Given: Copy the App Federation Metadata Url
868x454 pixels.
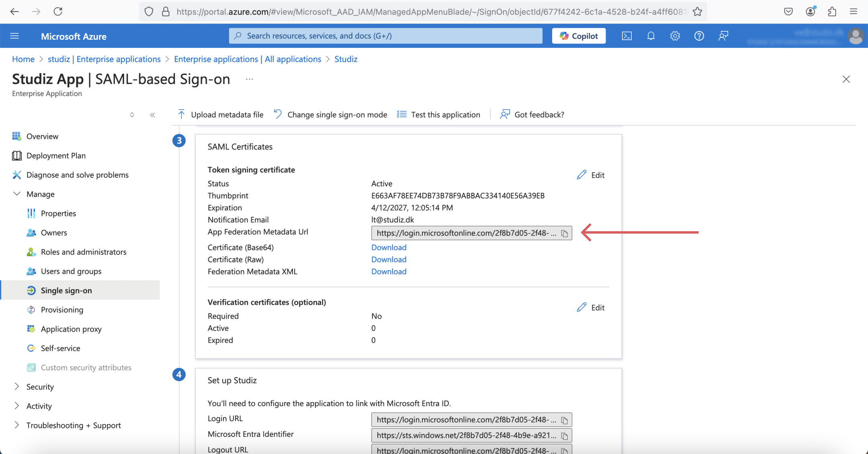Looking at the screenshot, I should pyautogui.click(x=565, y=233).
